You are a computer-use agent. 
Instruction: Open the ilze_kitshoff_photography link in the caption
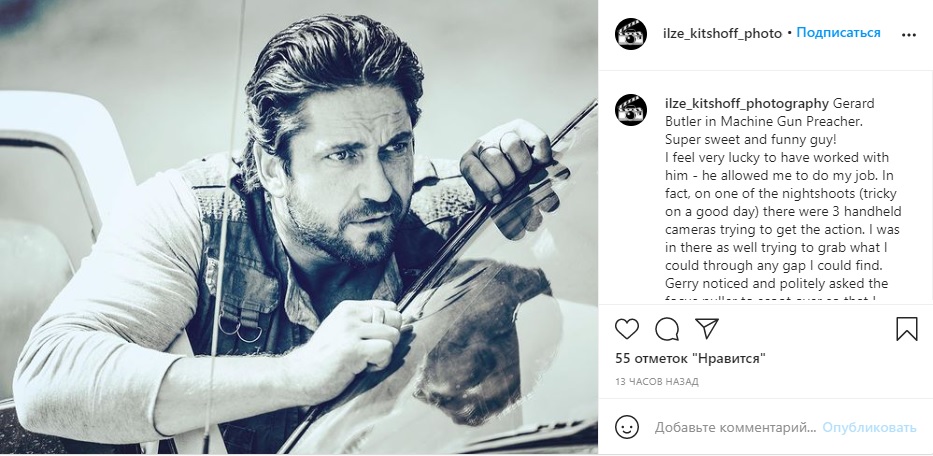click(746, 103)
